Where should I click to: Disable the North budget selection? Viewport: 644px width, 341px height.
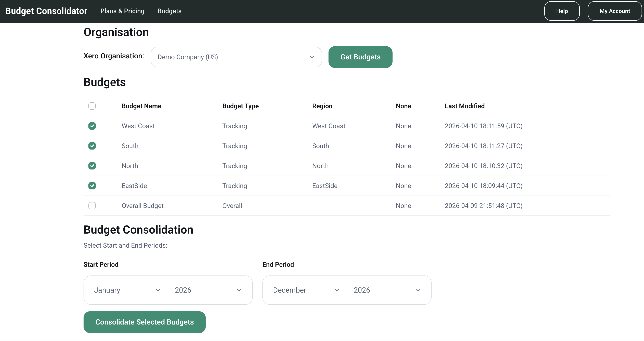92,166
